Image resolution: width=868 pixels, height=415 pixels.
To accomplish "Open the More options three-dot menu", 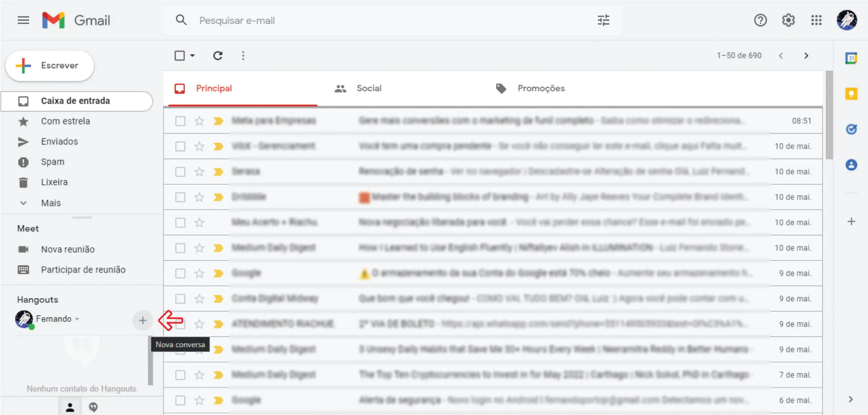I will coord(243,56).
